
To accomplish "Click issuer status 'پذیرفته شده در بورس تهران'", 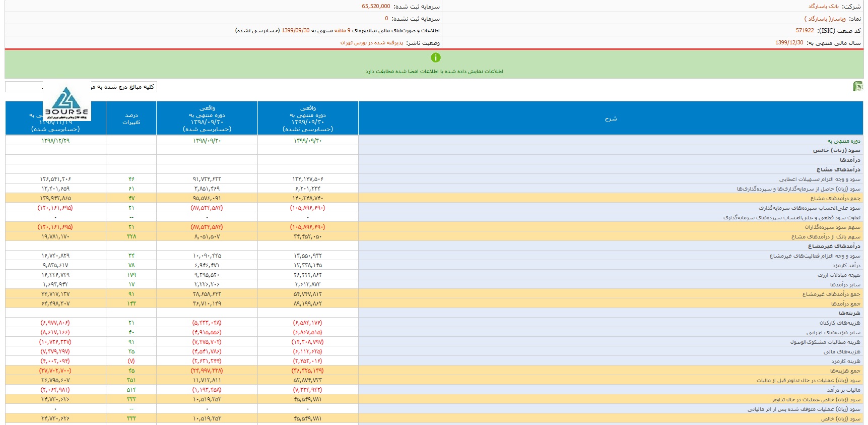I will coord(372,43).
